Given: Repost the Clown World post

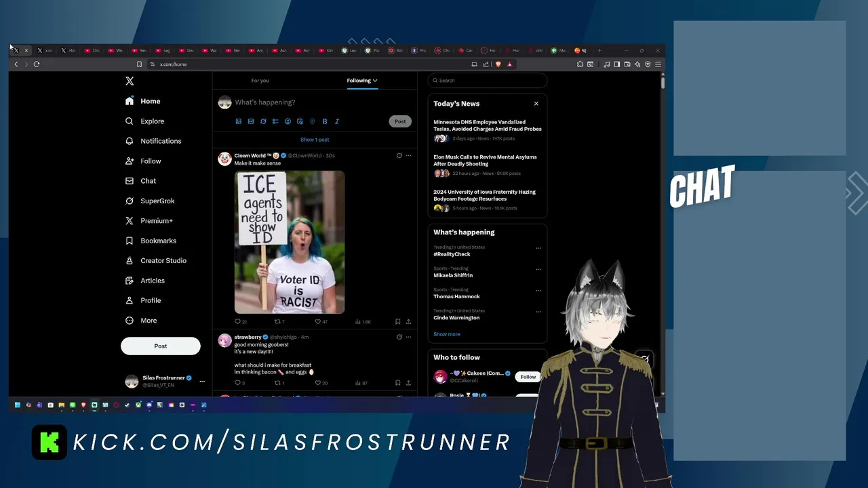Looking at the screenshot, I should click(279, 322).
